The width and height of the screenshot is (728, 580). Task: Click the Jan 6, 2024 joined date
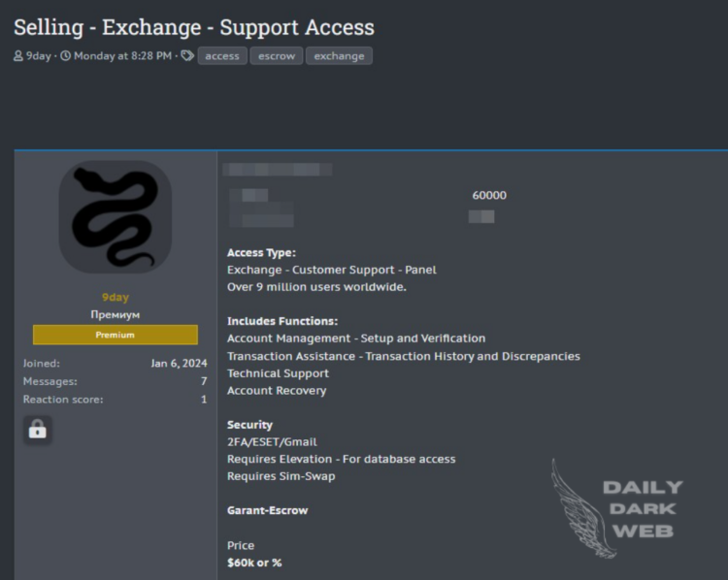click(180, 364)
